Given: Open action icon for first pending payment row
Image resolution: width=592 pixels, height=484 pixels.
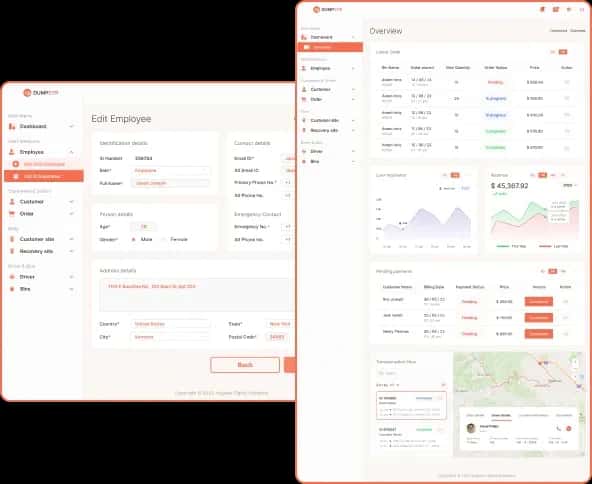Looking at the screenshot, I should point(566,302).
